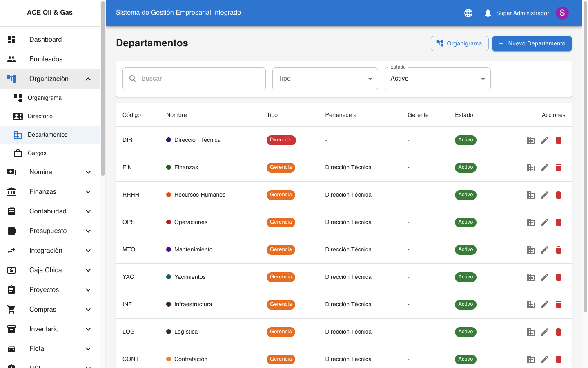Open notifications bell icon
This screenshot has width=588, height=368.
pyautogui.click(x=488, y=13)
